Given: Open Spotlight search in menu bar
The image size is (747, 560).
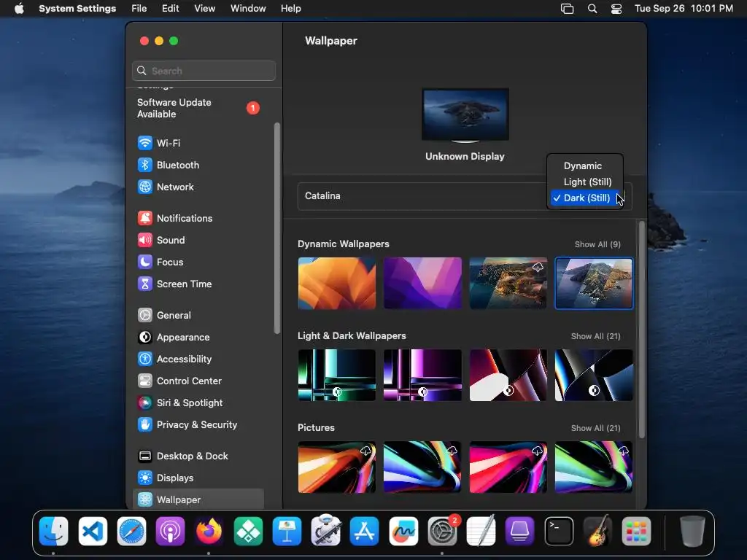Looking at the screenshot, I should pos(592,9).
